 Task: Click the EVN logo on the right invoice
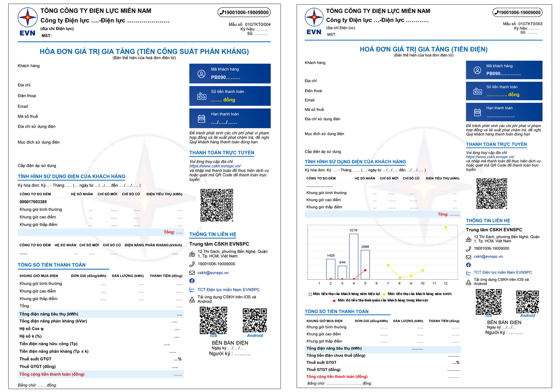(314, 21)
